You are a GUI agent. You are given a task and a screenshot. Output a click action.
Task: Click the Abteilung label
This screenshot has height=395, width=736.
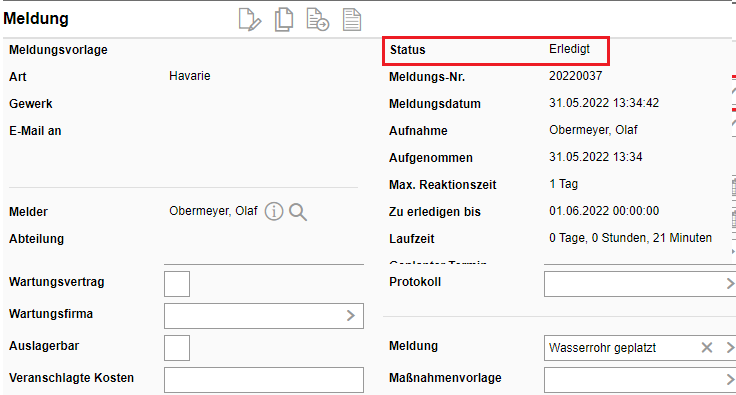point(37,239)
